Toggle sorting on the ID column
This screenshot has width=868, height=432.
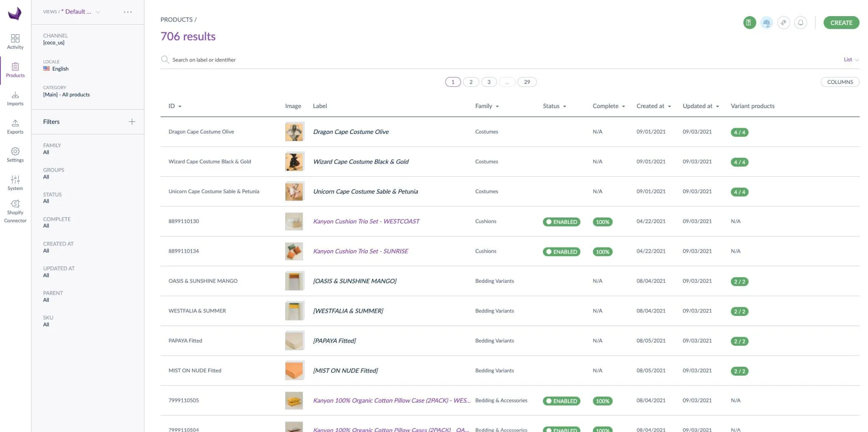175,106
